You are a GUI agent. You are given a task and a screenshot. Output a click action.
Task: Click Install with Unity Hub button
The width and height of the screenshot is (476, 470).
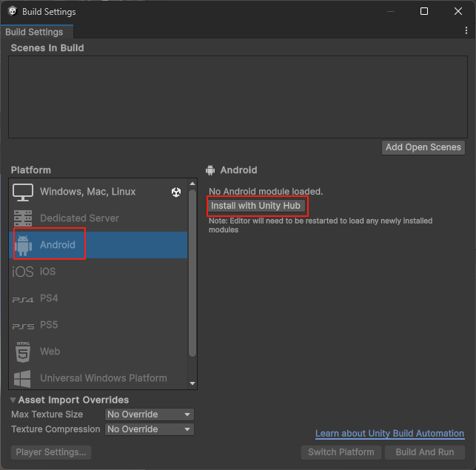click(x=255, y=206)
